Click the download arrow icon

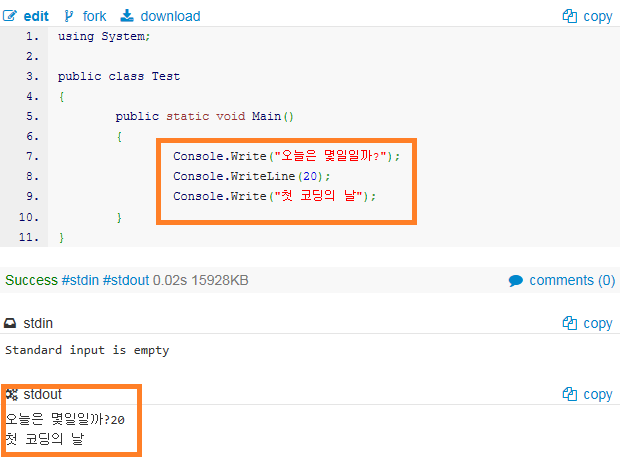point(127,16)
